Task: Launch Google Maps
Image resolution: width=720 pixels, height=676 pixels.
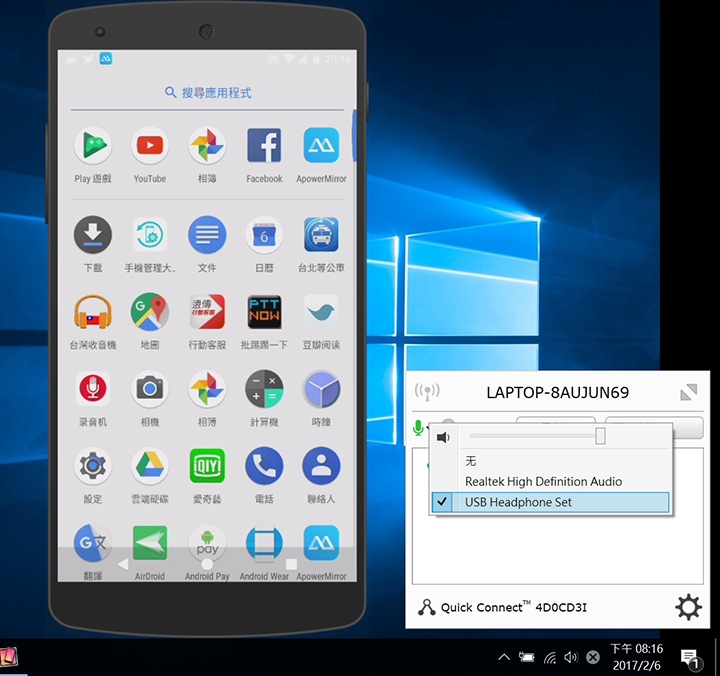Action: (x=150, y=312)
